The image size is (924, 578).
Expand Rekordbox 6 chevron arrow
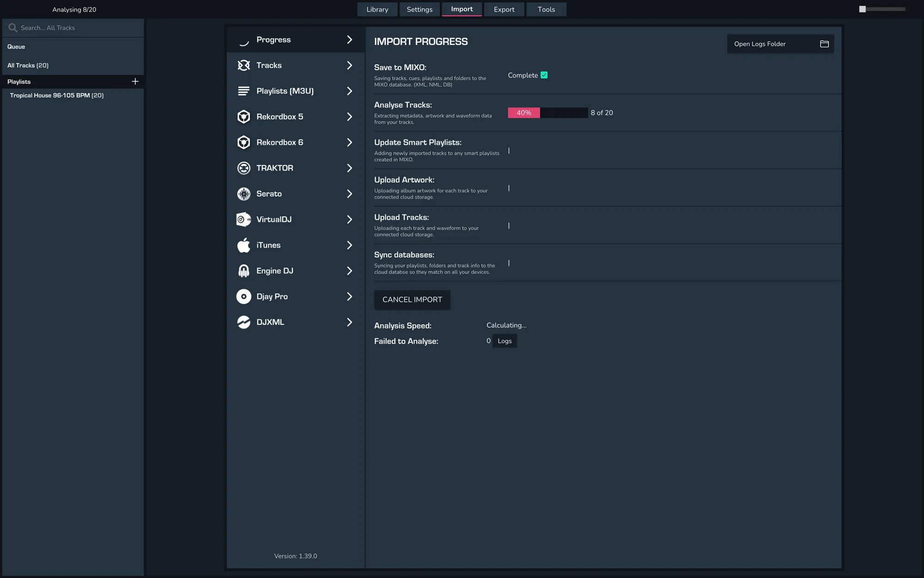click(x=349, y=142)
